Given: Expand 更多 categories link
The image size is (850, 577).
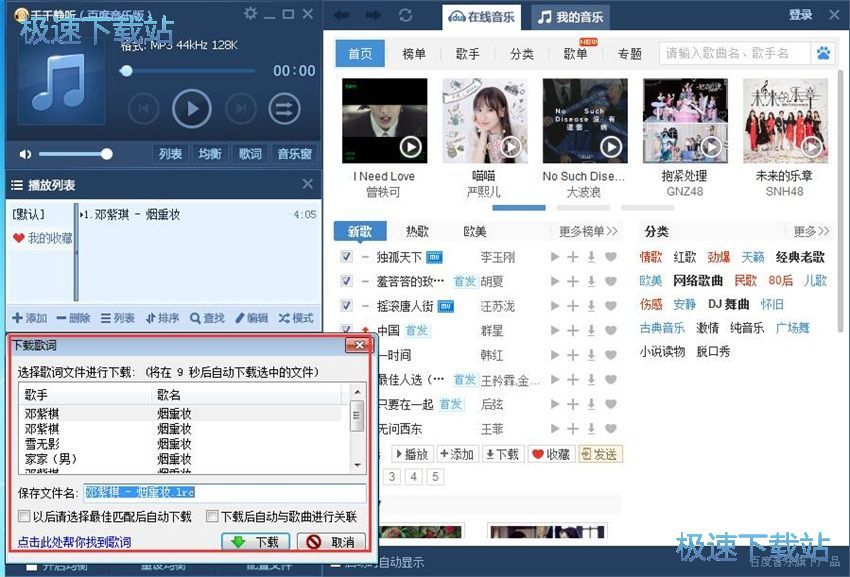Looking at the screenshot, I should (811, 232).
